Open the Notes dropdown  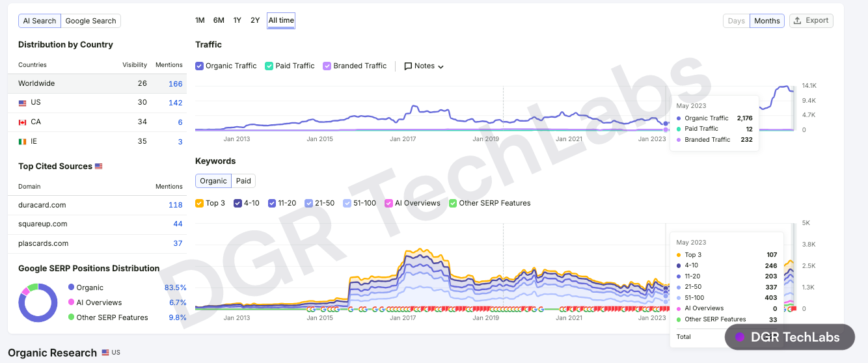pyautogui.click(x=424, y=66)
